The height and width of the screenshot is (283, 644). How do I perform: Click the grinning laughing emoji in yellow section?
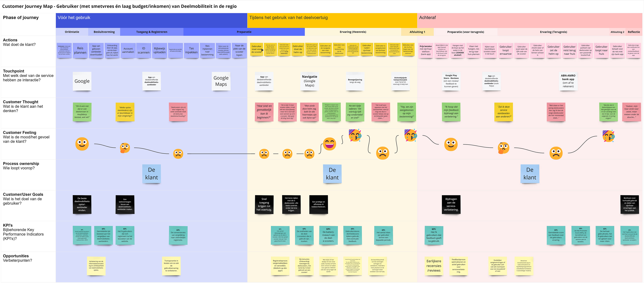(x=329, y=144)
